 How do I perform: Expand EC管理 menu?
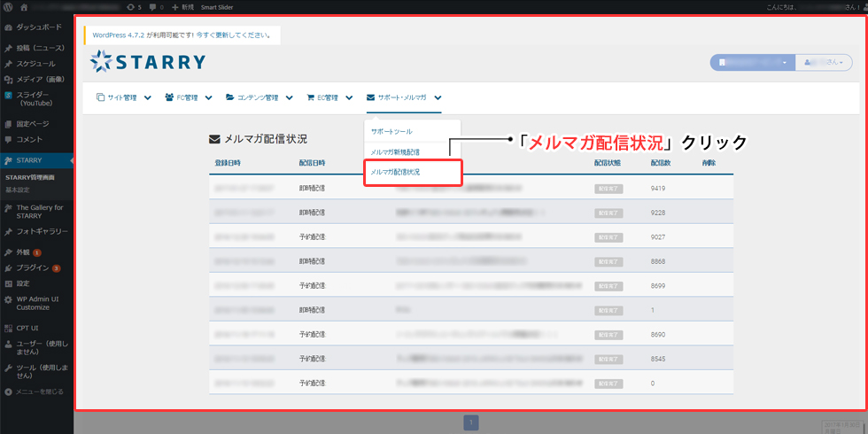coord(329,98)
